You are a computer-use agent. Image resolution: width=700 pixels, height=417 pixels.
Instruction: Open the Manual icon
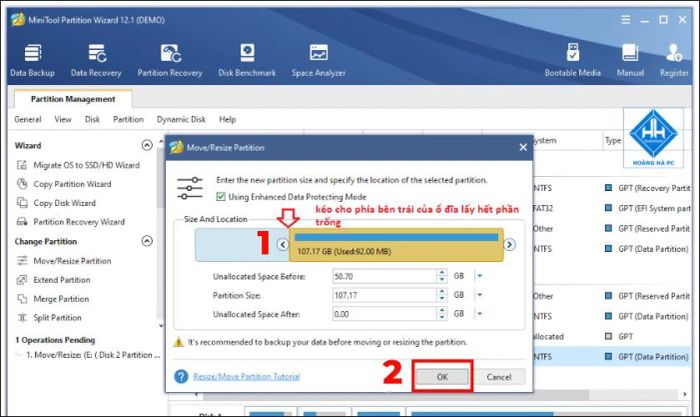tap(630, 60)
